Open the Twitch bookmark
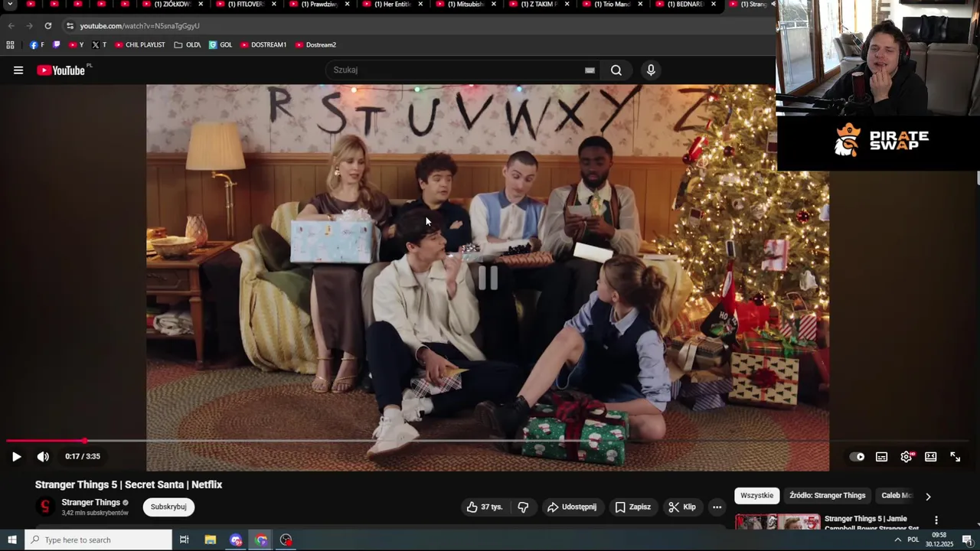 [x=56, y=45]
